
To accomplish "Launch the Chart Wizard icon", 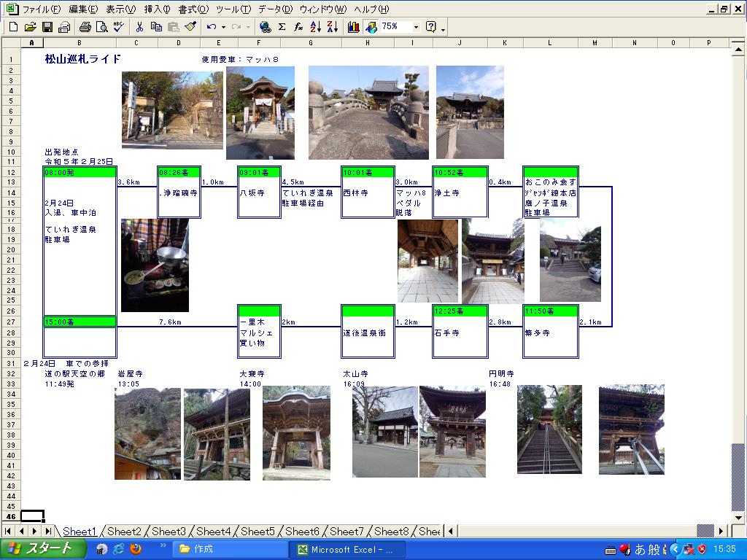I will pyautogui.click(x=354, y=27).
